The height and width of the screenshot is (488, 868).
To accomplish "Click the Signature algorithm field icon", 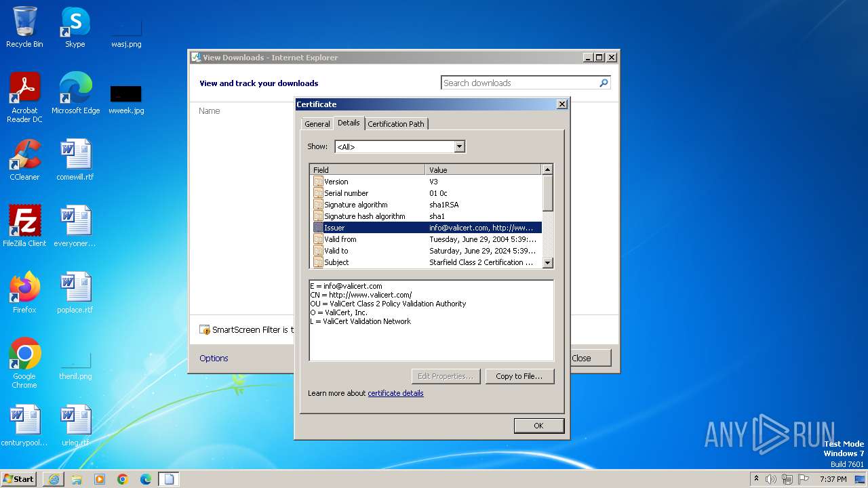I will click(318, 205).
